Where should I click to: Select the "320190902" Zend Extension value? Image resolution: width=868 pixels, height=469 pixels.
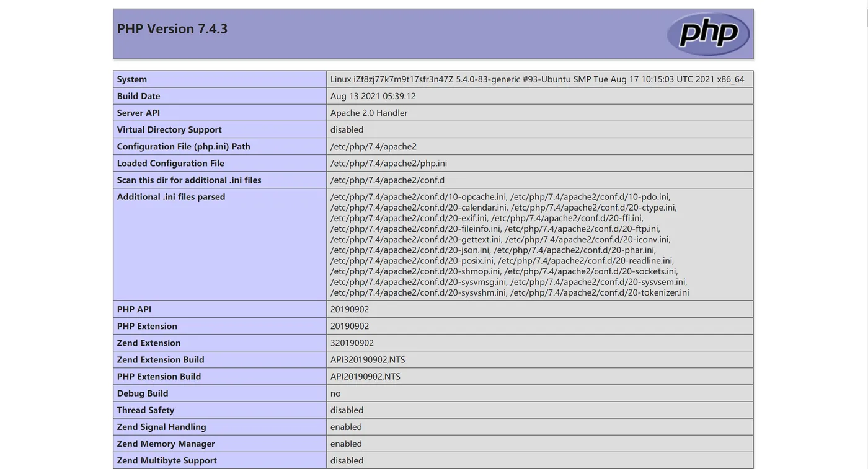[352, 343]
